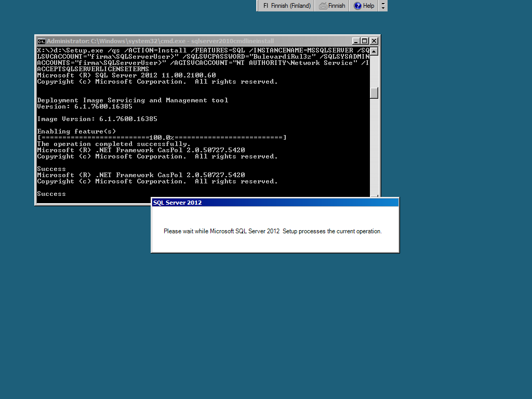Click the 'Enabling feature(s)' console line

tap(76, 131)
